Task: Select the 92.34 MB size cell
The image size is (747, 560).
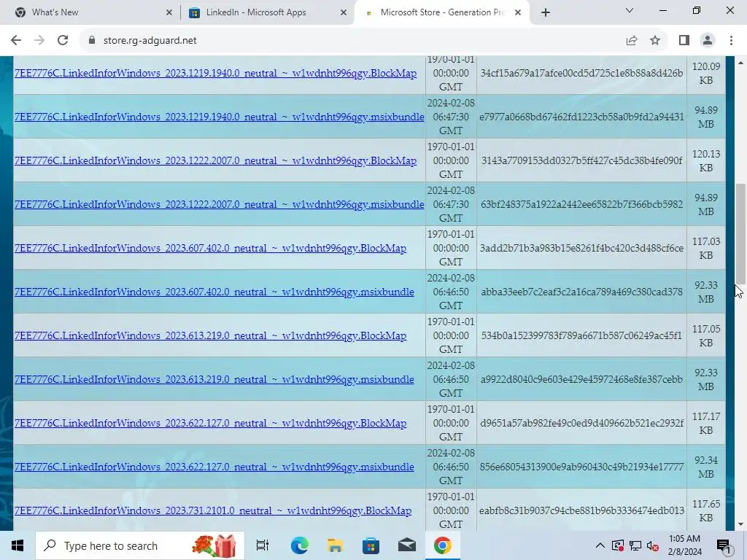Action: click(705, 467)
